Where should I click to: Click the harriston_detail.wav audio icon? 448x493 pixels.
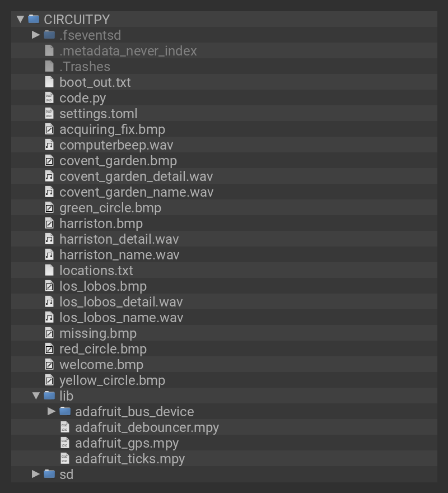pyautogui.click(x=49, y=239)
